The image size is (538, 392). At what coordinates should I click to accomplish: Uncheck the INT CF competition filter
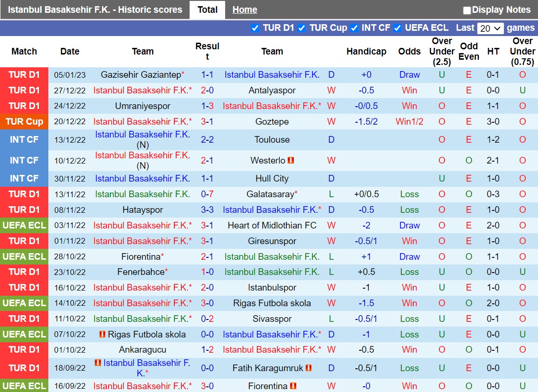pos(354,28)
